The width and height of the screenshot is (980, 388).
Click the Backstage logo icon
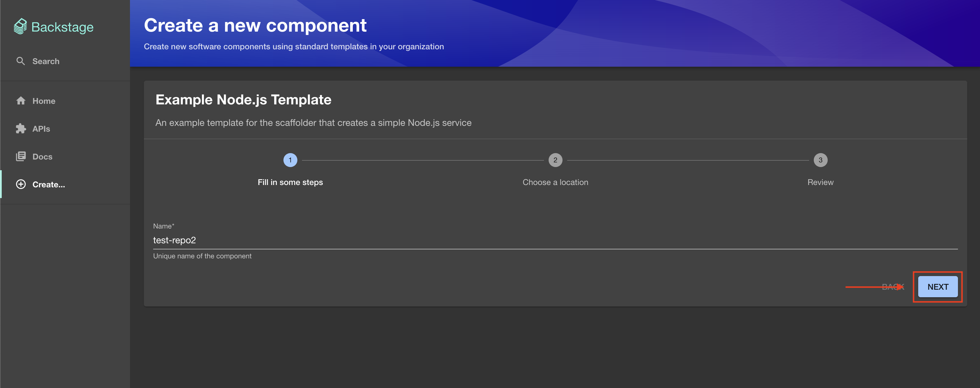(x=20, y=27)
